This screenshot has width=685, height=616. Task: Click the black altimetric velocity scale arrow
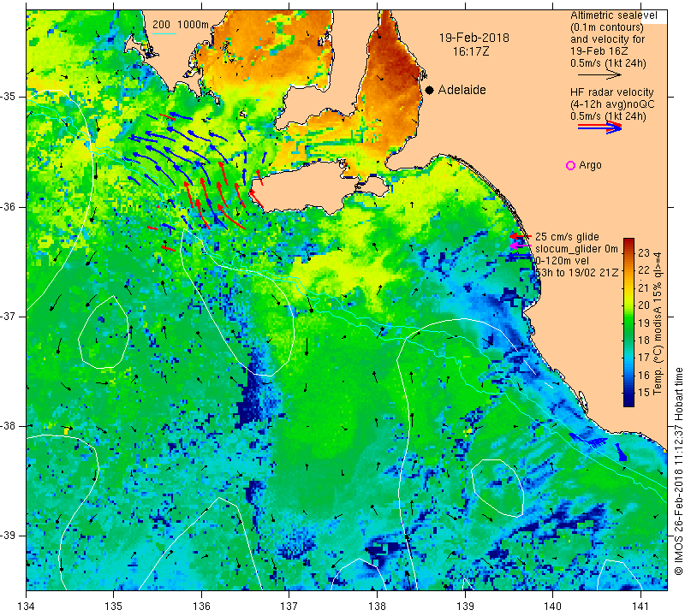point(599,74)
